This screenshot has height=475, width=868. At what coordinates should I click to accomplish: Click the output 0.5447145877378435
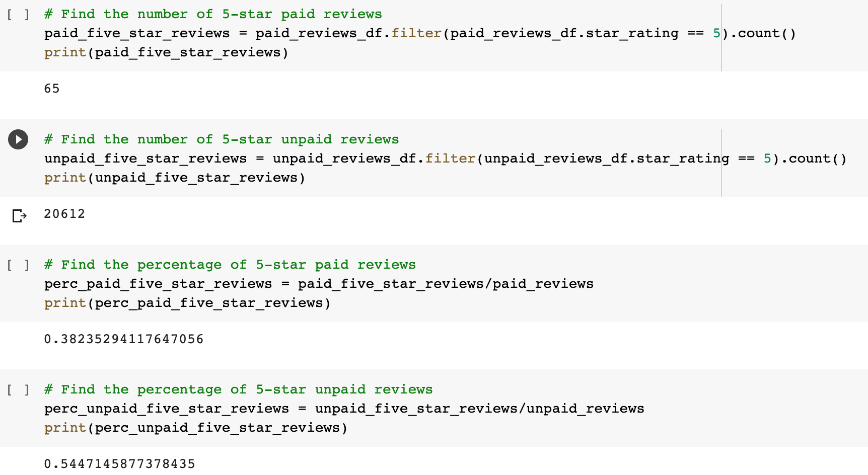click(120, 464)
